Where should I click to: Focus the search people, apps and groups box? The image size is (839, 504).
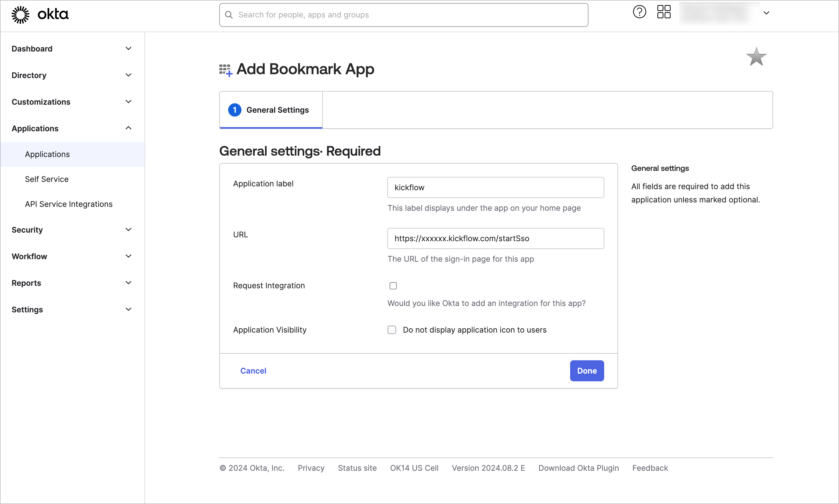tap(403, 15)
